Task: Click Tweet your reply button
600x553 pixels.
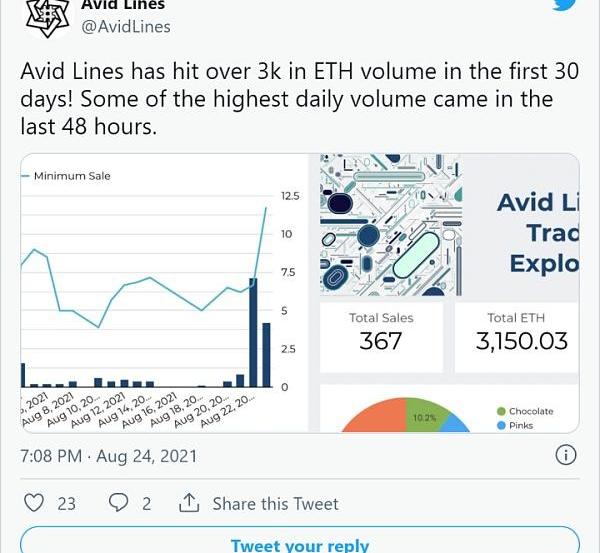Action: click(300, 540)
